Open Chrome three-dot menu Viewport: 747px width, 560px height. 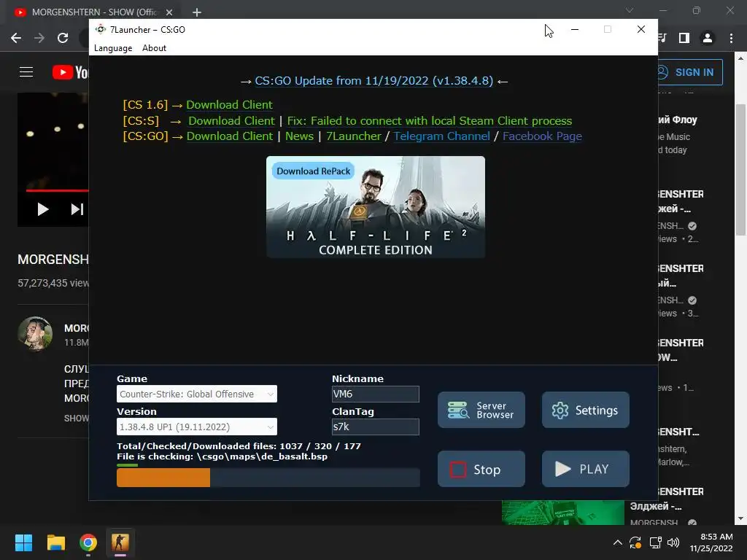pyautogui.click(x=731, y=38)
